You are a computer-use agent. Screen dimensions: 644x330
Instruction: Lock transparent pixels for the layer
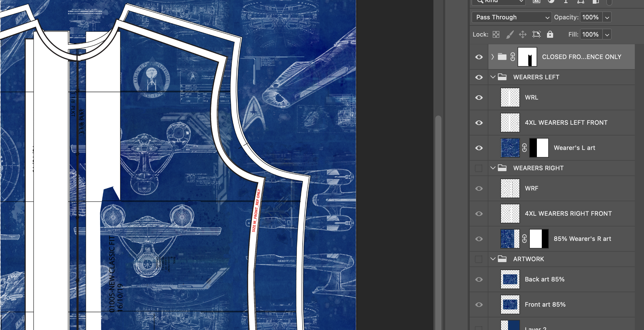pyautogui.click(x=496, y=34)
